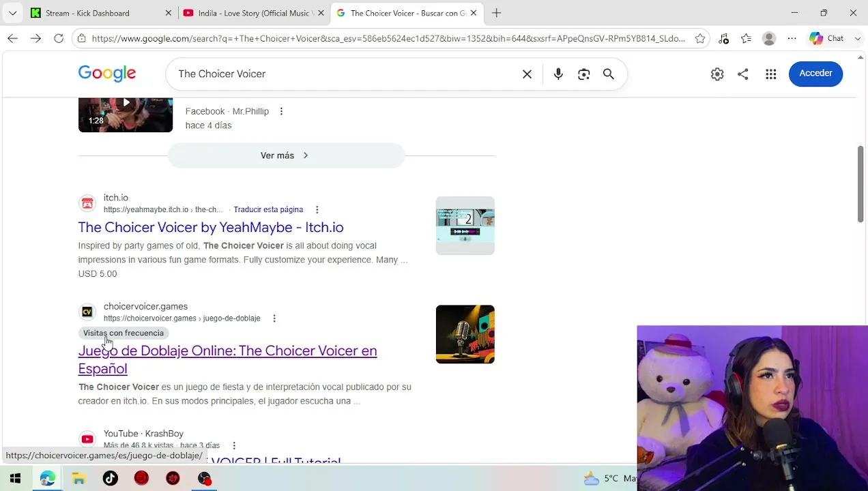Open Juego de Doblaje Online result link
This screenshot has width=868, height=491.
(x=227, y=359)
